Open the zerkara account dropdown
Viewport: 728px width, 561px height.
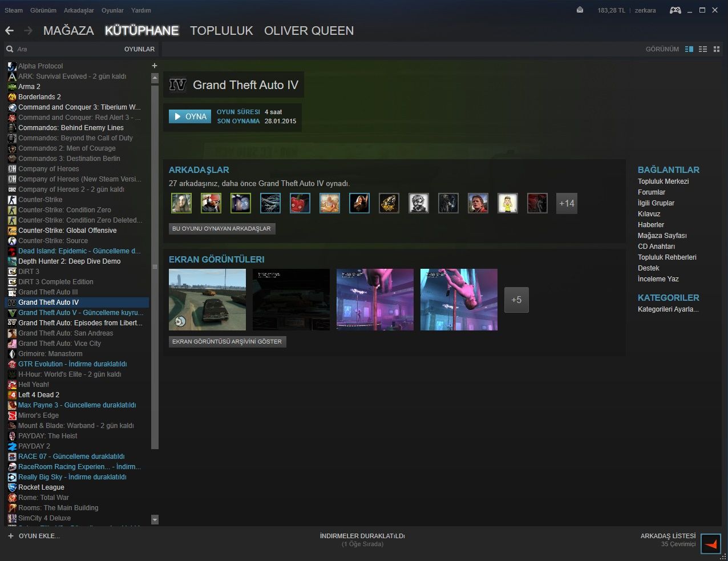point(645,10)
